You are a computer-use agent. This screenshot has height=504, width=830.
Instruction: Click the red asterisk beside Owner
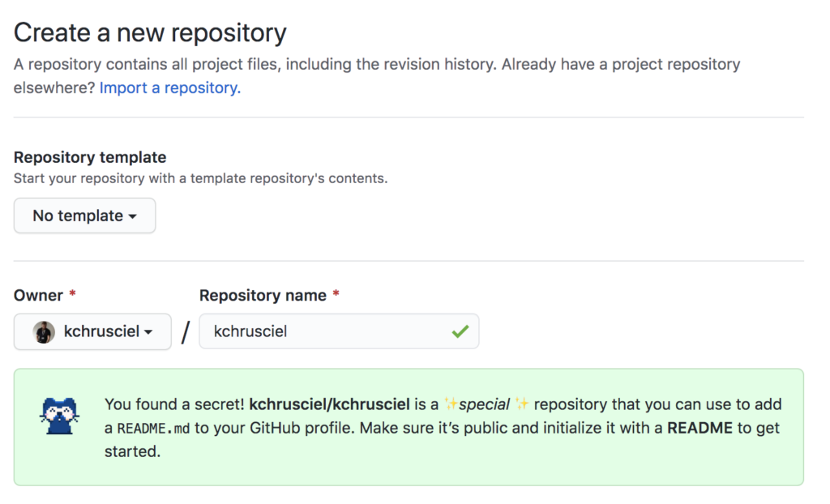click(x=72, y=295)
